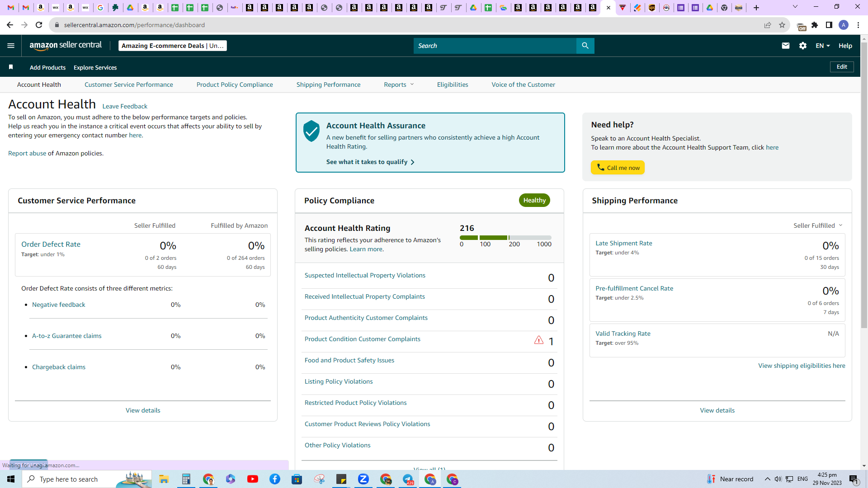Click View shipping eligibilities here
This screenshot has height=488, width=868.
click(x=802, y=366)
